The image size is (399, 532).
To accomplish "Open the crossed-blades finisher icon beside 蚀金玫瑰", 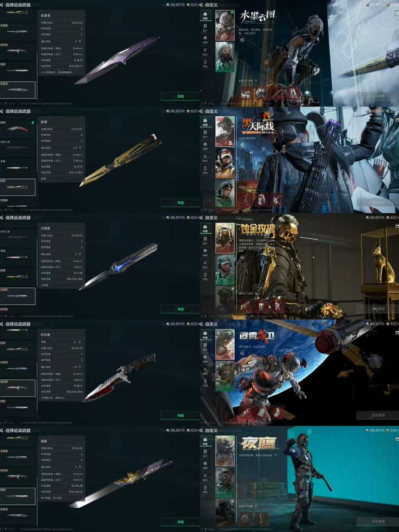I will coord(205,265).
